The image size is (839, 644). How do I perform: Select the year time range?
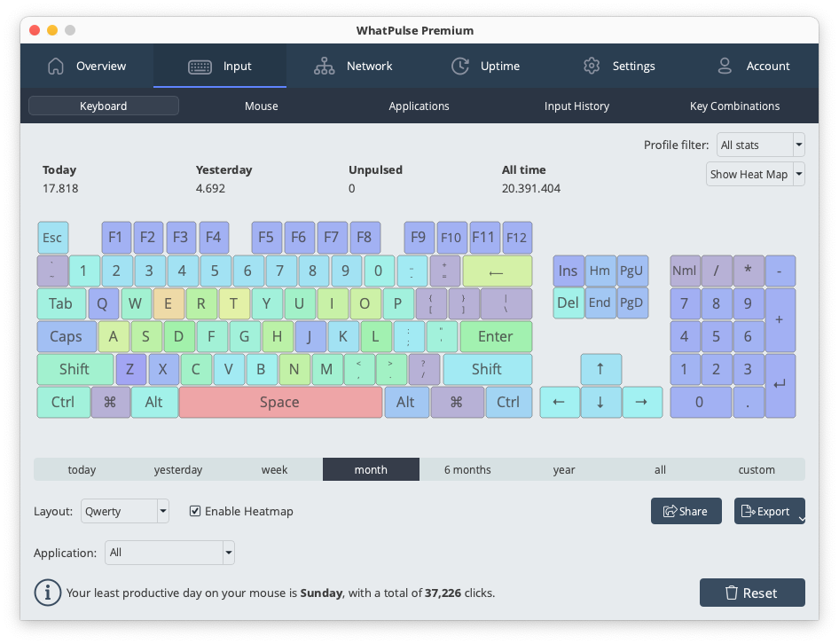(x=564, y=469)
